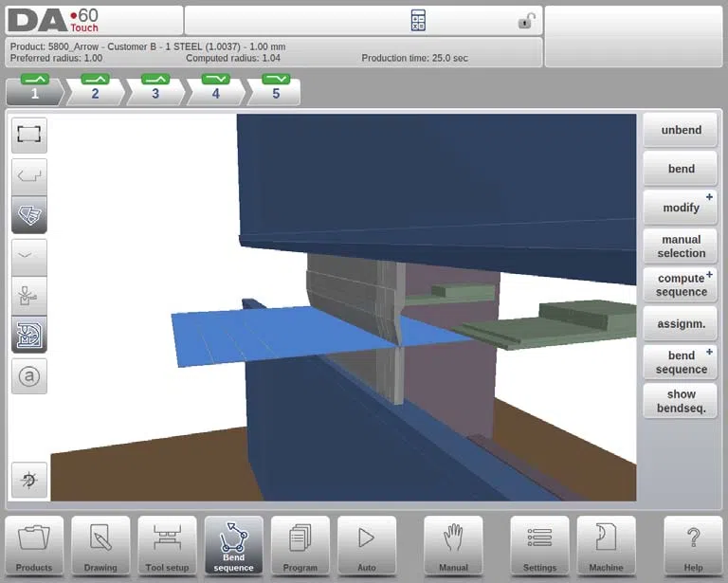
Task: Click green bend indicator above step 3
Action: pos(155,79)
